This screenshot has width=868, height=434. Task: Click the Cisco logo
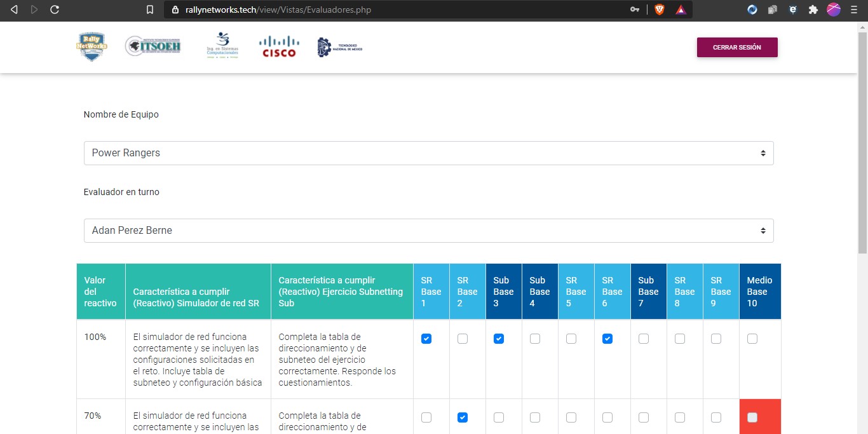[279, 47]
